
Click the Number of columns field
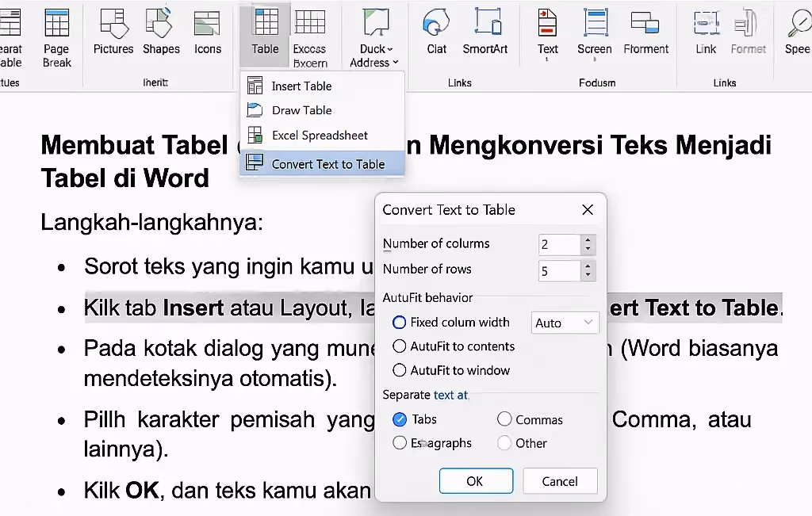click(559, 244)
